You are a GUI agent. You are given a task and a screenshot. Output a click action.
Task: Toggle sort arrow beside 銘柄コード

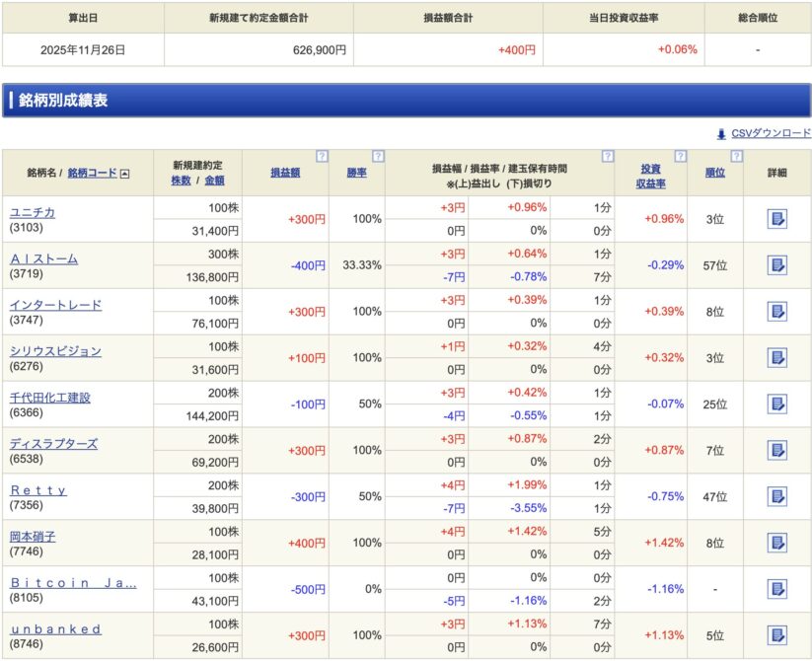pos(124,174)
